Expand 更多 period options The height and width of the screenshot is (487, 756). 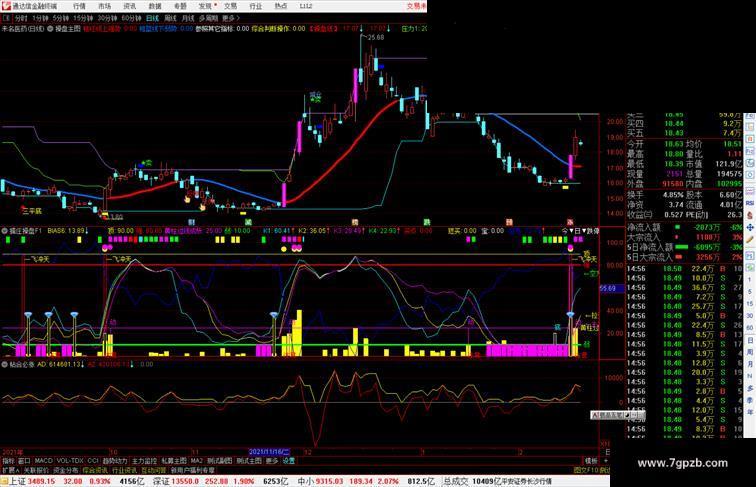point(230,18)
